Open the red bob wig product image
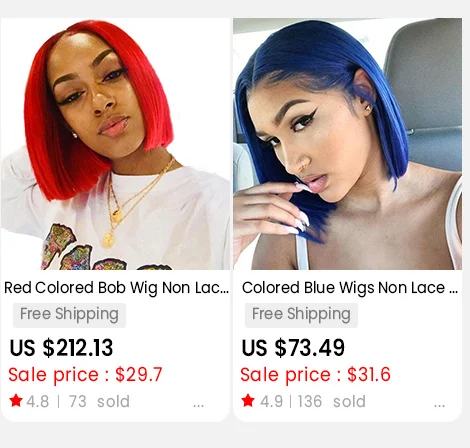Screen dimensions: 470x448 click(x=115, y=144)
